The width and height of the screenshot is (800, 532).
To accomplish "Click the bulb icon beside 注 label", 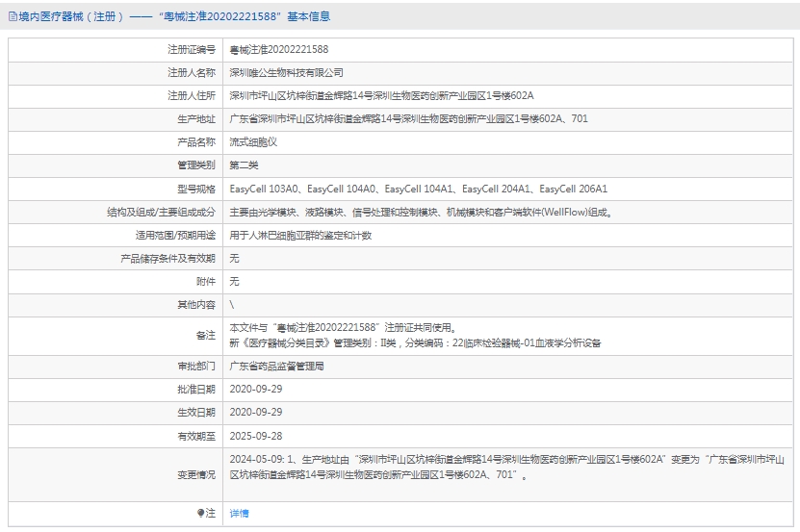I will pyautogui.click(x=201, y=513).
